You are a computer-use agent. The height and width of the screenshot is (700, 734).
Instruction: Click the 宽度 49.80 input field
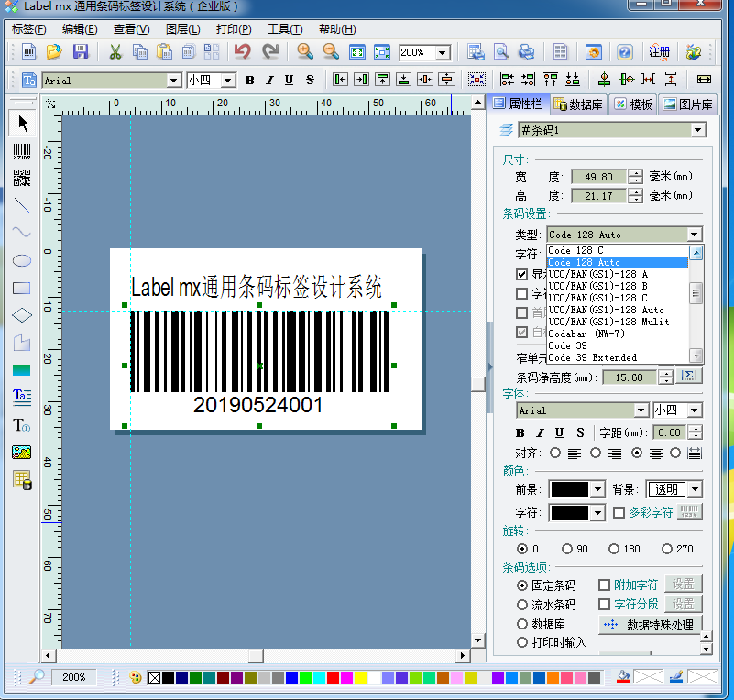point(598,177)
